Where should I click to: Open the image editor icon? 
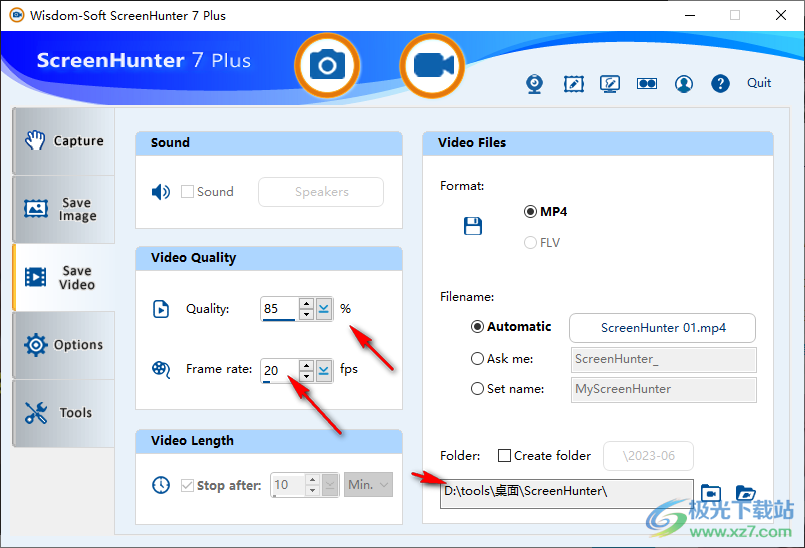coord(573,84)
